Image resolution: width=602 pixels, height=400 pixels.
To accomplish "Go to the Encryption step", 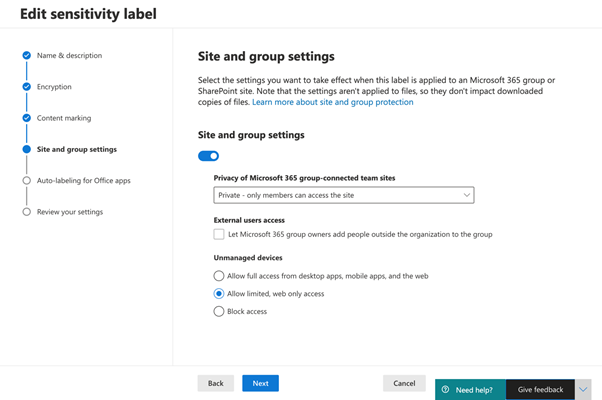I will pyautogui.click(x=54, y=87).
